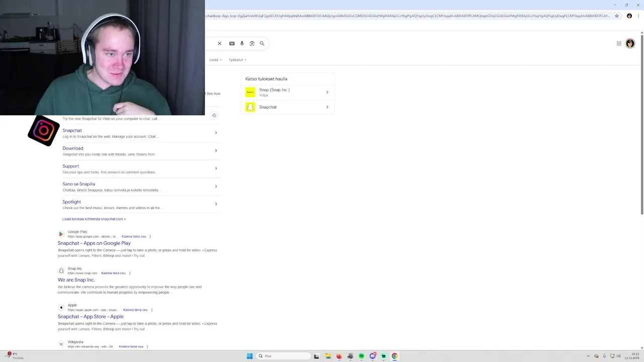644x362 pixels.
Task: Open the Snapchat sitelink
Action: [72, 131]
